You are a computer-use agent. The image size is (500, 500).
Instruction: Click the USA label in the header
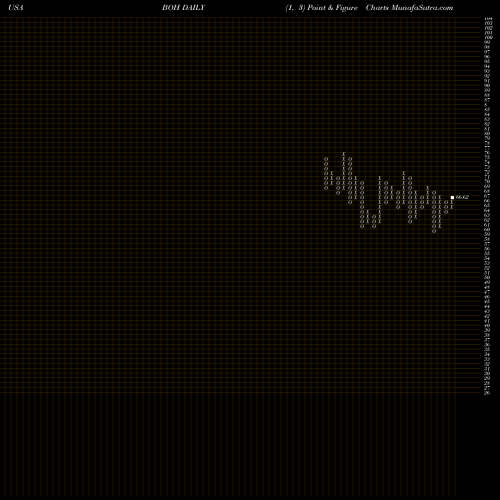point(16,8)
